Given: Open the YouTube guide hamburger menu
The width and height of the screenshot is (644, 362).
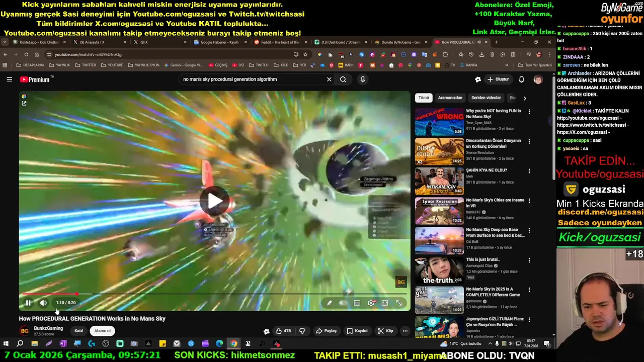Looking at the screenshot, I should [9, 79].
